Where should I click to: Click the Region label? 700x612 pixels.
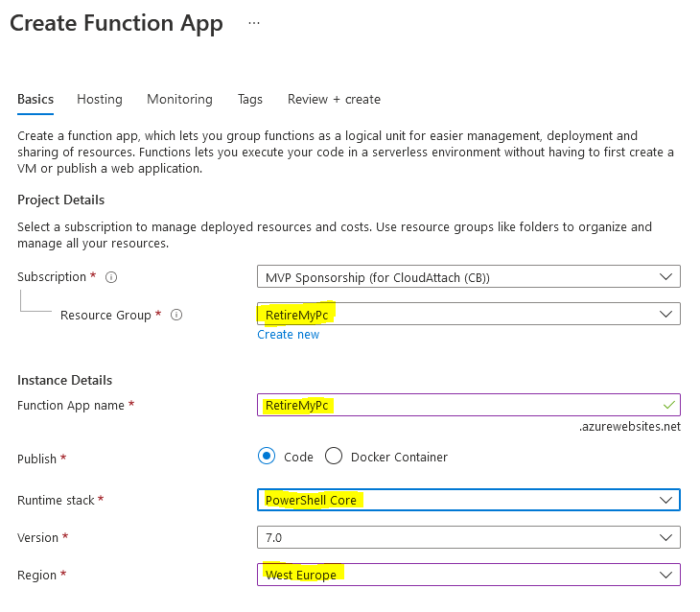pos(36,575)
